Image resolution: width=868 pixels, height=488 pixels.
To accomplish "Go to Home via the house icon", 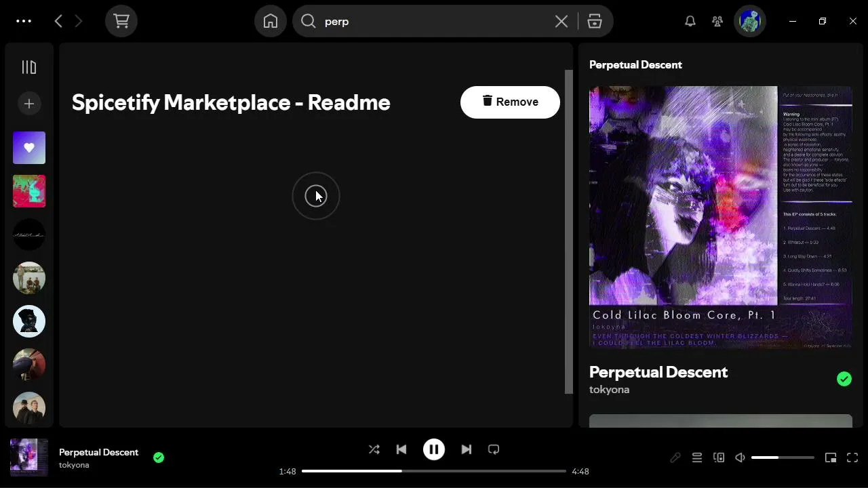I will 271,21.
